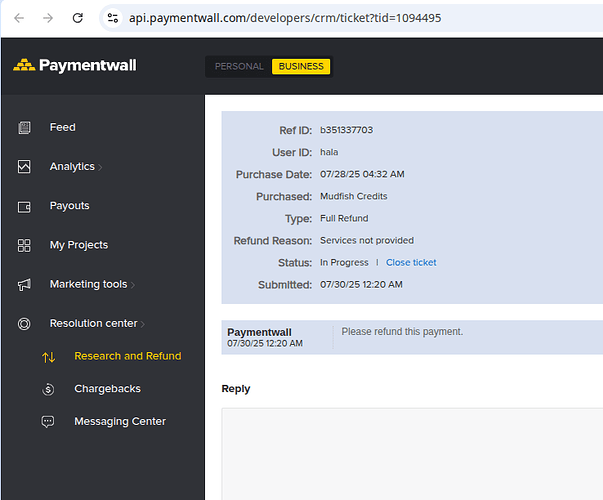Click the Paymentwall logo
Screen dimensions: 603x500
75,65
